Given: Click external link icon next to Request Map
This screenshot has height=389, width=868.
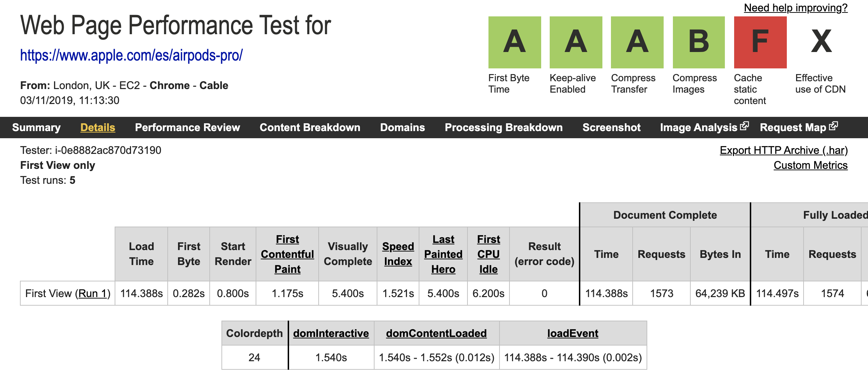Looking at the screenshot, I should pos(833,126).
